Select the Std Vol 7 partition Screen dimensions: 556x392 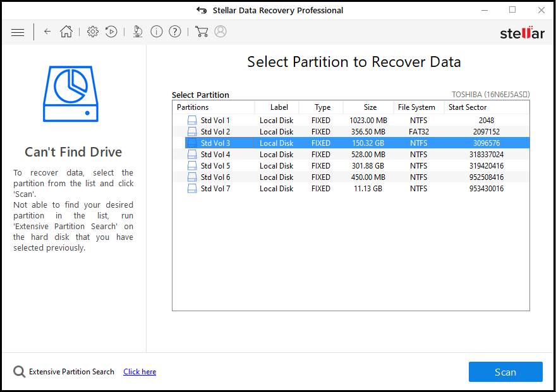point(351,188)
